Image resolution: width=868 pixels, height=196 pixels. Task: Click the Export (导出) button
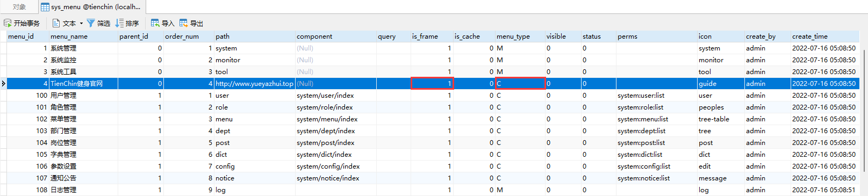click(x=191, y=23)
